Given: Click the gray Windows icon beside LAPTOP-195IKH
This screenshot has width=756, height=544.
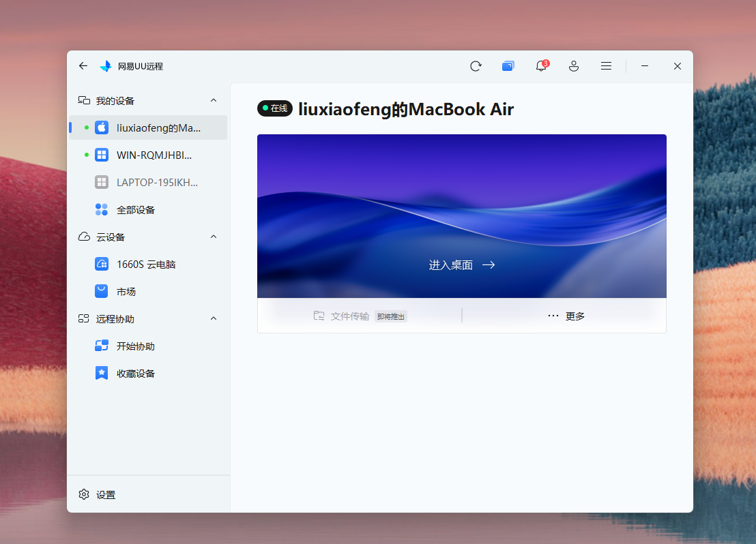Looking at the screenshot, I should pos(102,182).
